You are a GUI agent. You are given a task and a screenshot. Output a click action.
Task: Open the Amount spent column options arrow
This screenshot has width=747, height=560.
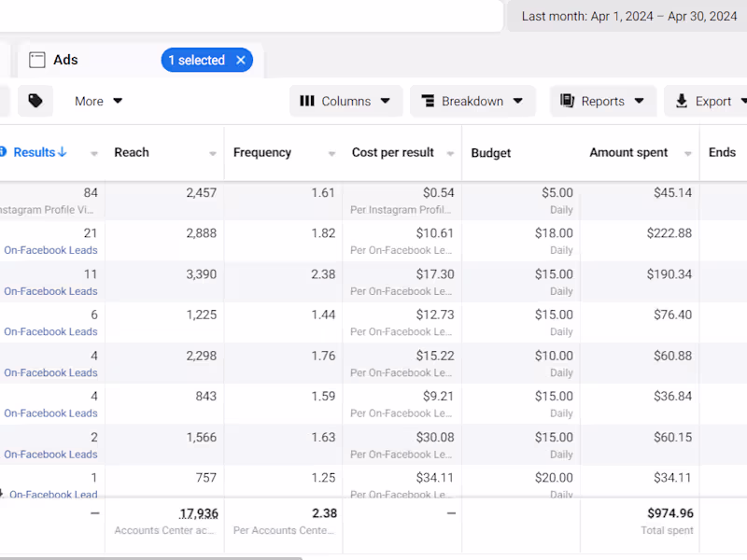[688, 154]
